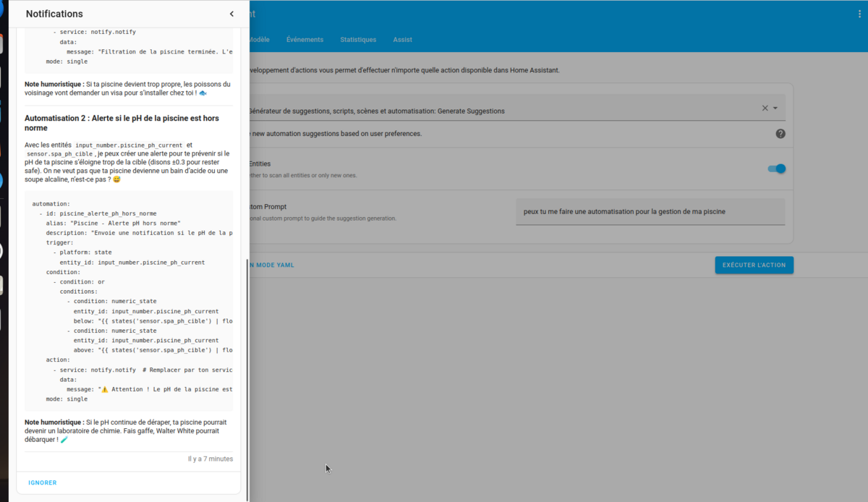Open the Assist tab

pos(403,40)
